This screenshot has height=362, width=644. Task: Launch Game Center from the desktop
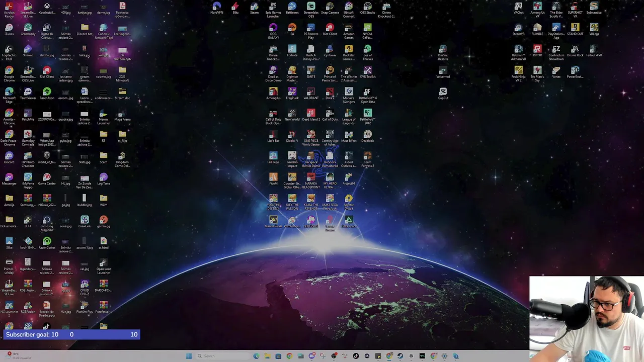pos(47,179)
